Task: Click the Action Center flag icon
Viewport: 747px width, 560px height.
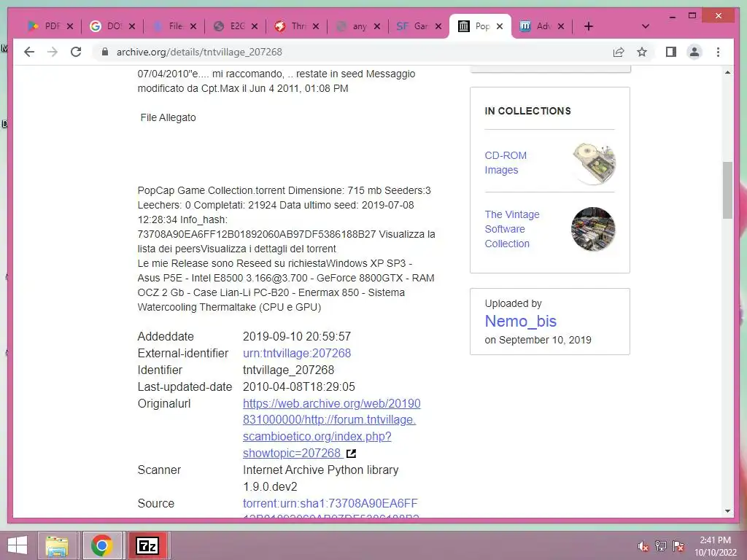Action: click(678, 546)
